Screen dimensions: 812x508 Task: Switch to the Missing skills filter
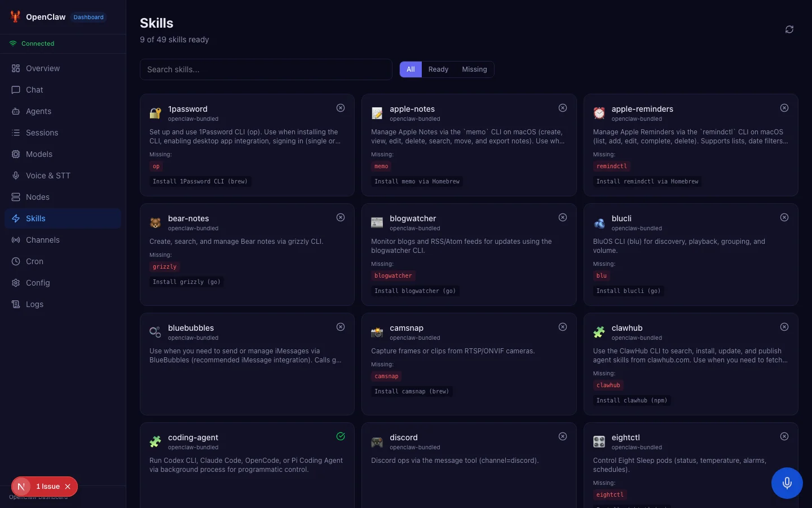[x=474, y=69]
